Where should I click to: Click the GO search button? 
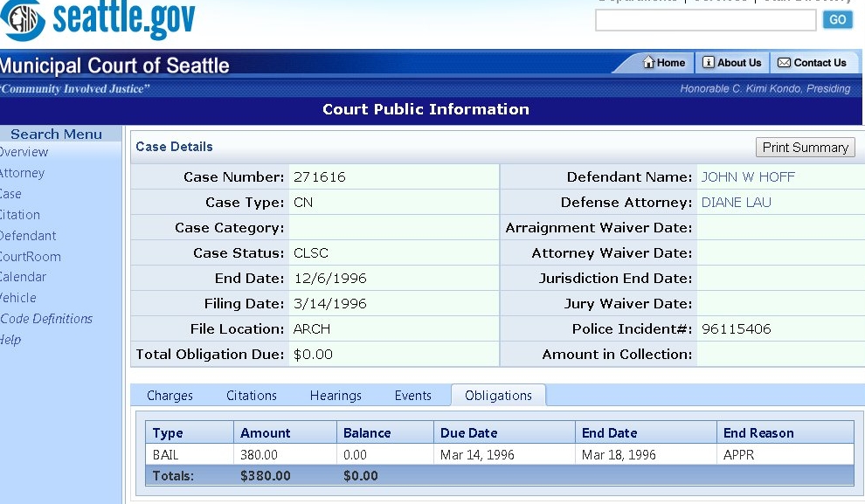tap(837, 20)
